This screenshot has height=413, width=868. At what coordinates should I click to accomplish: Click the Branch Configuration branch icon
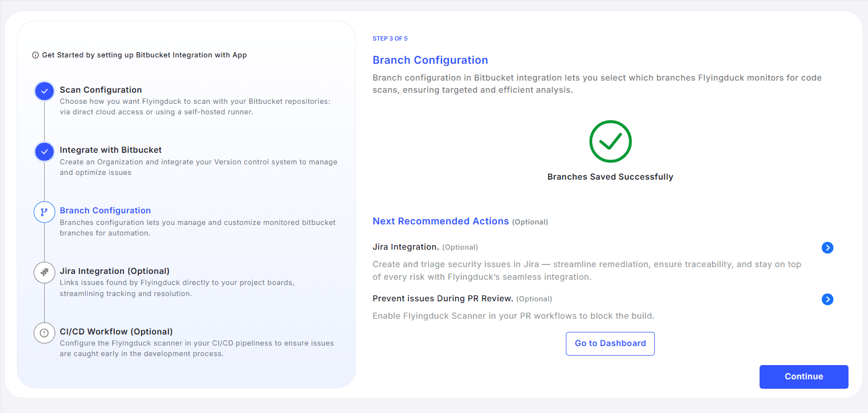click(x=44, y=212)
